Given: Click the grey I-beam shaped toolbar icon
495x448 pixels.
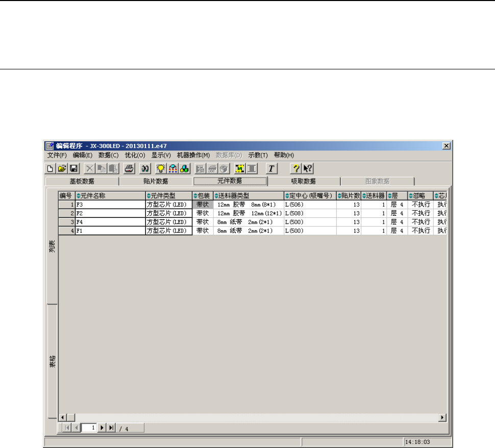Looking at the screenshot, I should pyautogui.click(x=252, y=168).
